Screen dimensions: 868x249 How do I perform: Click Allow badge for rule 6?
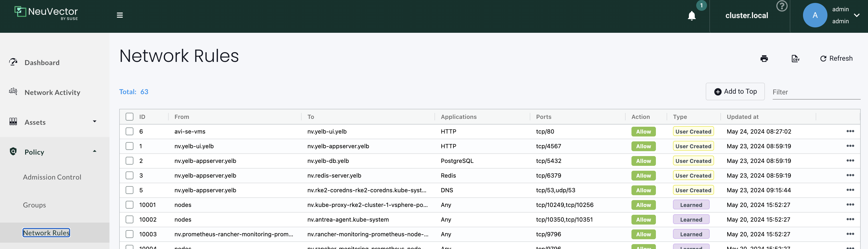pyautogui.click(x=643, y=132)
